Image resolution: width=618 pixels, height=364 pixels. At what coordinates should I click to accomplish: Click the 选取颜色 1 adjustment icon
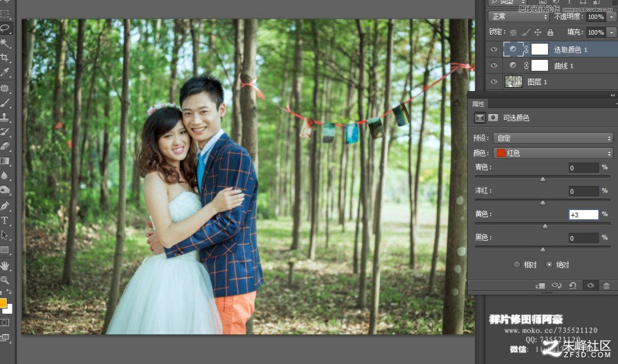513,49
